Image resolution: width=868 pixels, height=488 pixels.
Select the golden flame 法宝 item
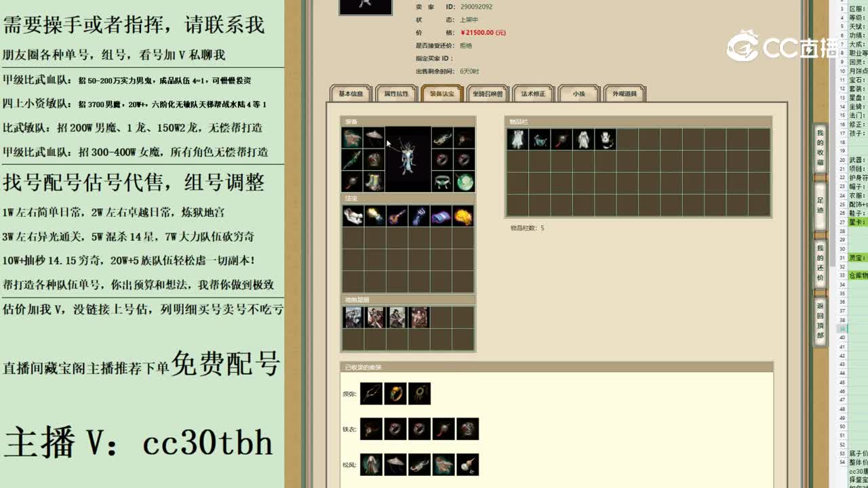click(462, 216)
